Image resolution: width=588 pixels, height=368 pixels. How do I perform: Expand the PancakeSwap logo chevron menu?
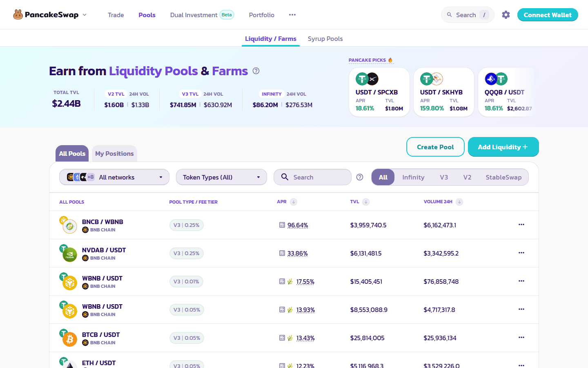(85, 15)
